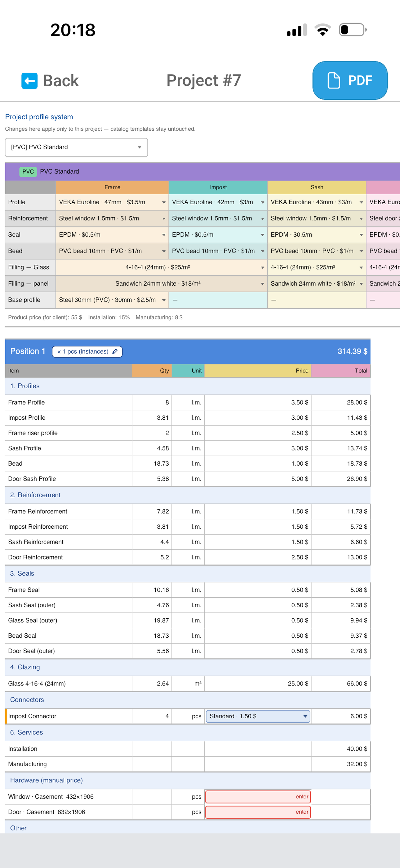Image resolution: width=400 pixels, height=868 pixels.
Task: Edit the × 1 pcs (instances) pill
Action: click(x=87, y=351)
